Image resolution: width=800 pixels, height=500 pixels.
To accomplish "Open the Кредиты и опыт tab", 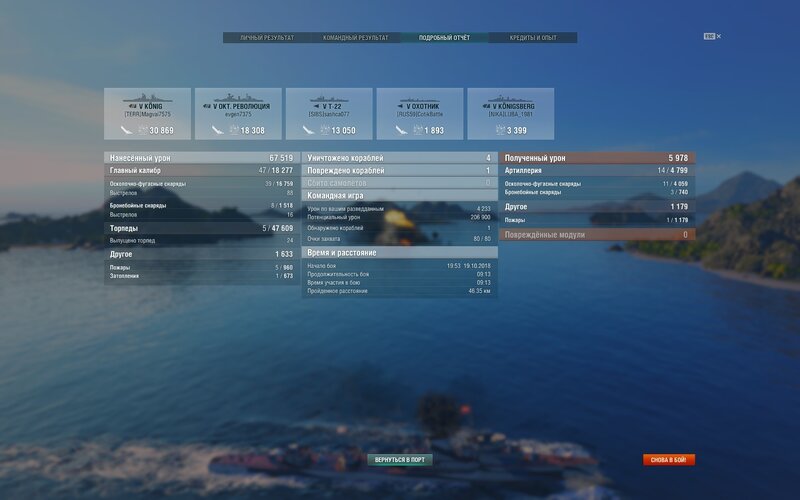I will (x=533, y=38).
